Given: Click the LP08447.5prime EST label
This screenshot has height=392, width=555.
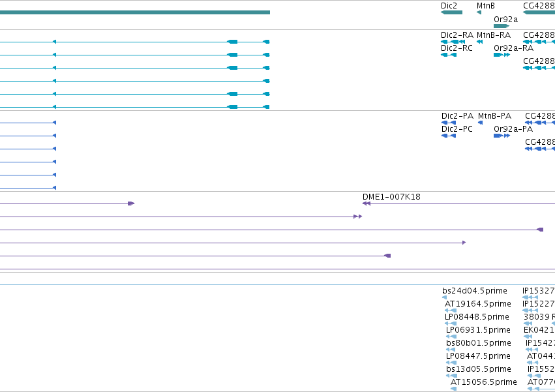Looking at the screenshot, I should (479, 356).
